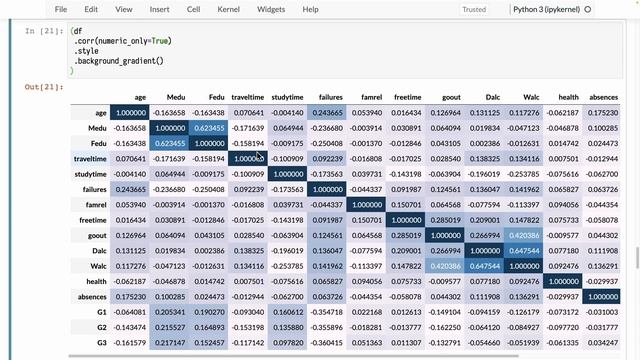Click the vertical scrollbar thumb on the right
Image resolution: width=640 pixels, height=360 pixels.
click(x=638, y=258)
